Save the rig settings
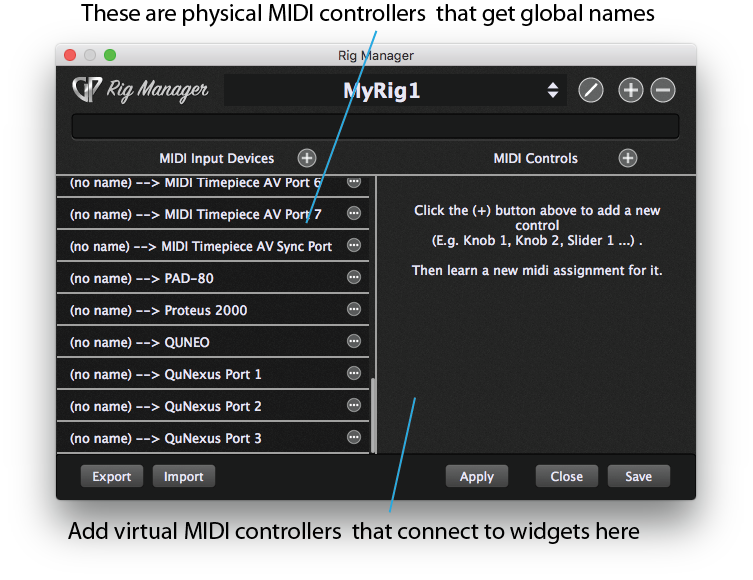This screenshot has height=580, width=753. tap(639, 476)
